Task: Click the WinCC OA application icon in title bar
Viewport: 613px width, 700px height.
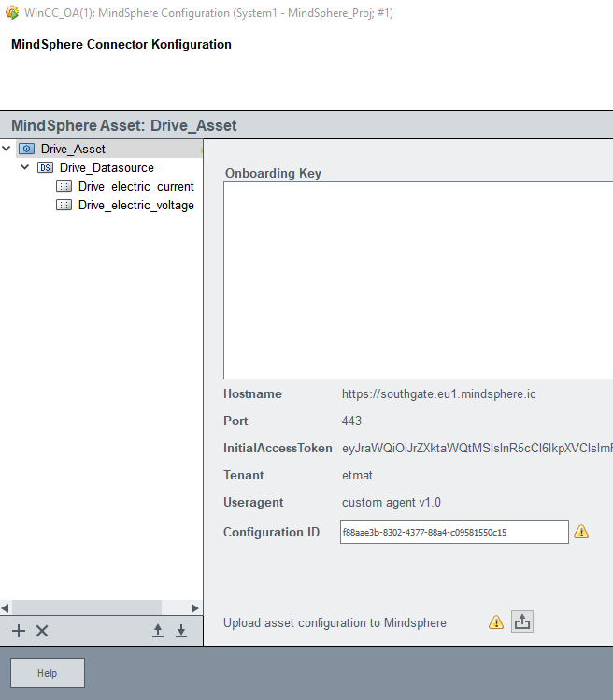Action: click(11, 12)
